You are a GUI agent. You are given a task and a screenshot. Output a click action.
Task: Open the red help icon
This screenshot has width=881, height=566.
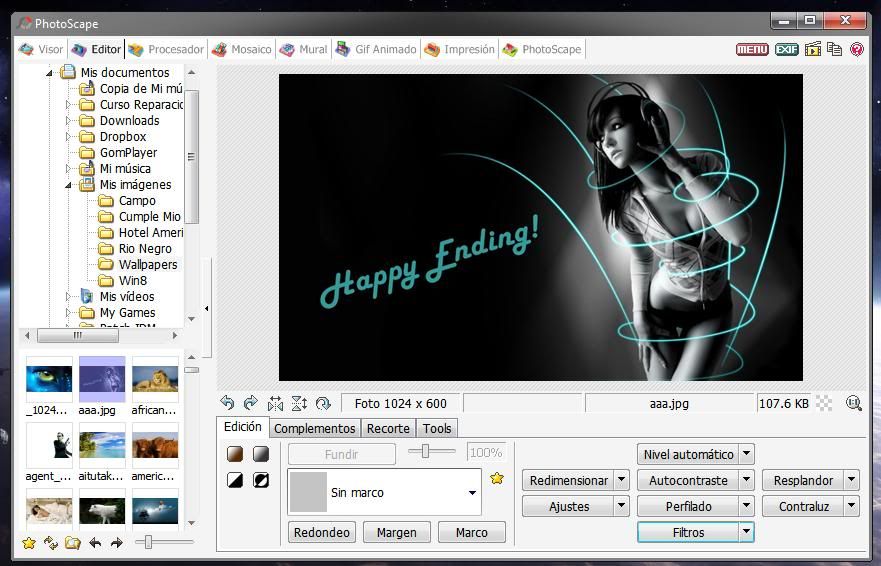click(x=856, y=49)
